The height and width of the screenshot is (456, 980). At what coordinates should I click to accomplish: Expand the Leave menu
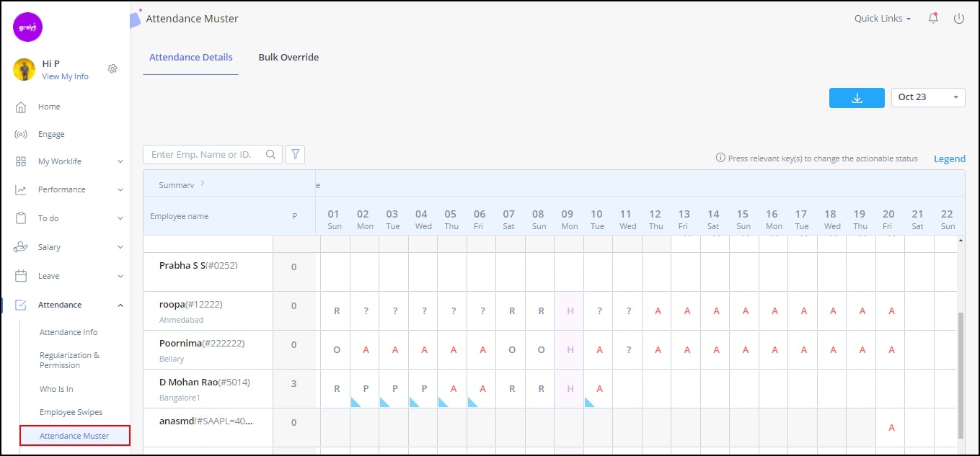click(x=120, y=277)
